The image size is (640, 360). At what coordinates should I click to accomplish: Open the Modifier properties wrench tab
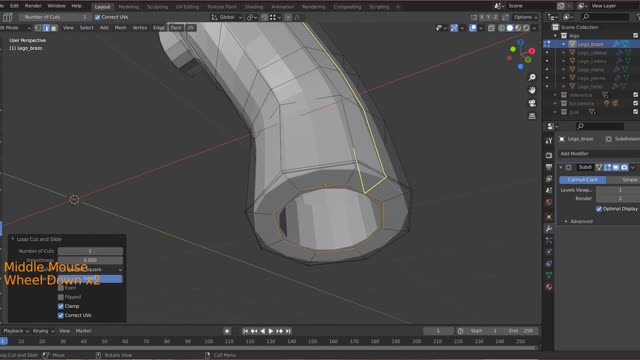coord(549,229)
